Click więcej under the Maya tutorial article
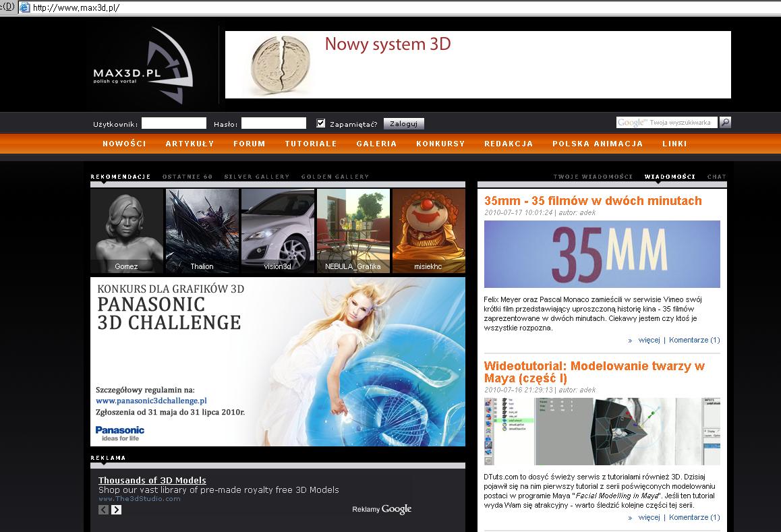 point(649,517)
